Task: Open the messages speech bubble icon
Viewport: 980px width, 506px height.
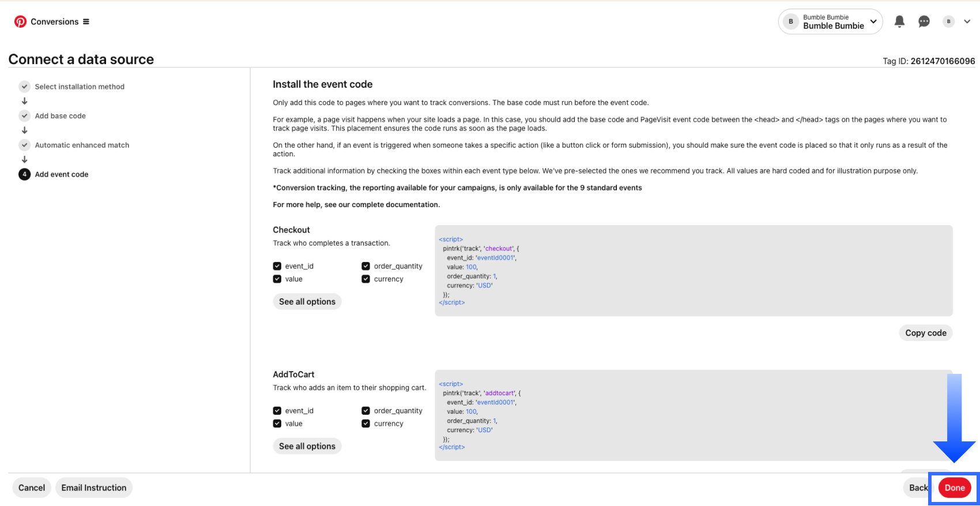Action: click(924, 21)
